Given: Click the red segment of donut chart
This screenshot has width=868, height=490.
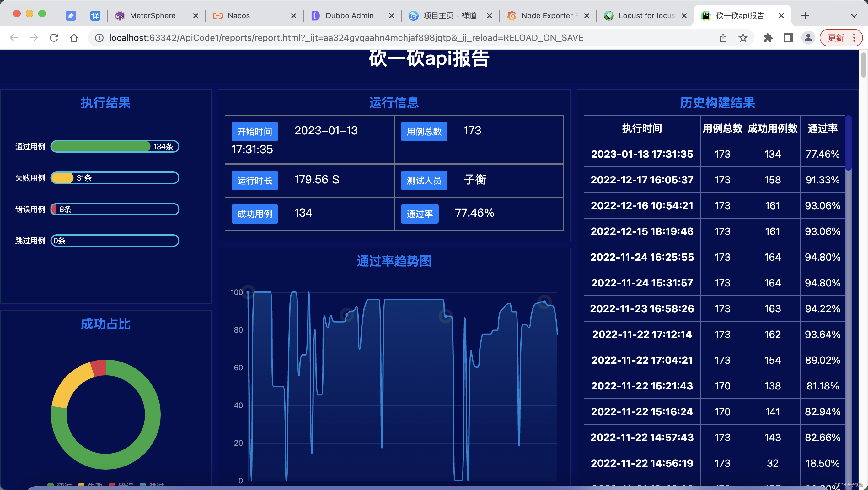Looking at the screenshot, I should click(x=99, y=368).
